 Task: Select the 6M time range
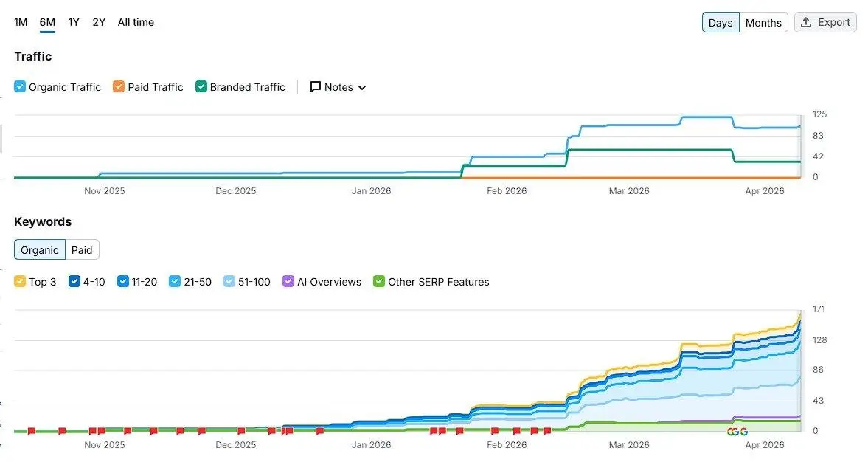[x=47, y=22]
